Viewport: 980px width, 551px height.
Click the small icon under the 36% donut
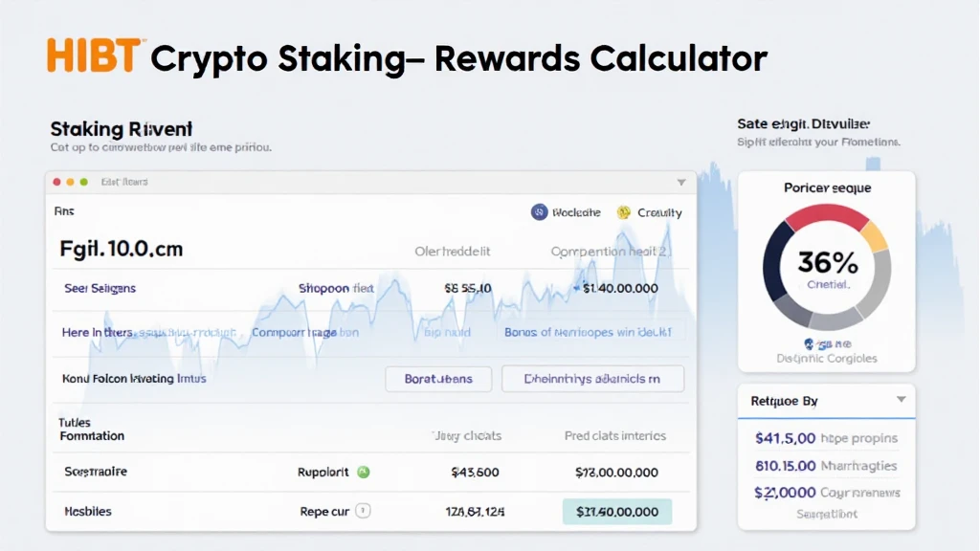pos(810,343)
